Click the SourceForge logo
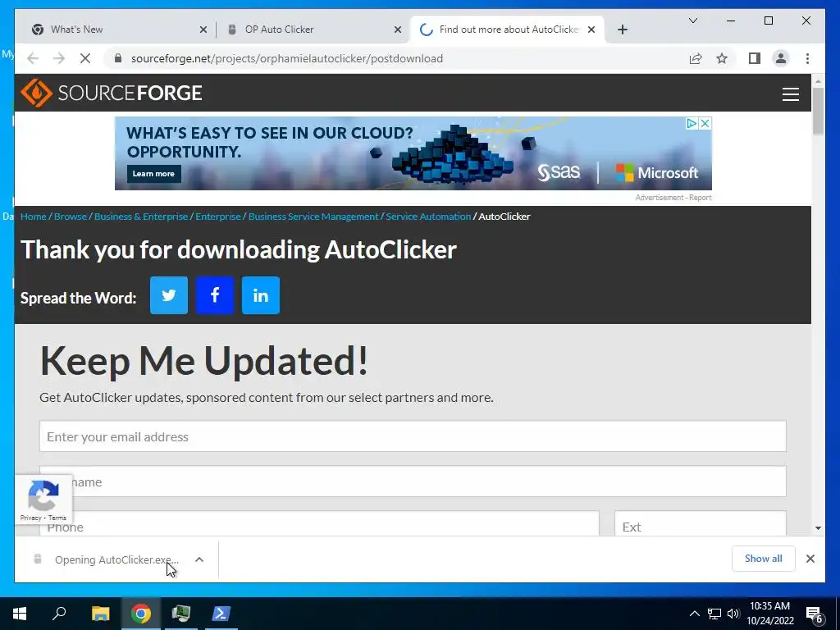Image resolution: width=840 pixels, height=630 pixels. click(x=111, y=93)
